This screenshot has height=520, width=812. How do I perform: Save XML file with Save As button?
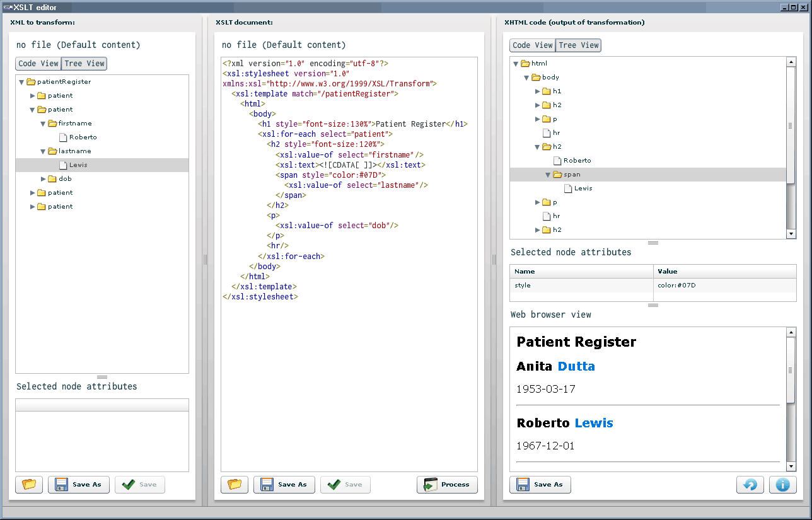[79, 485]
